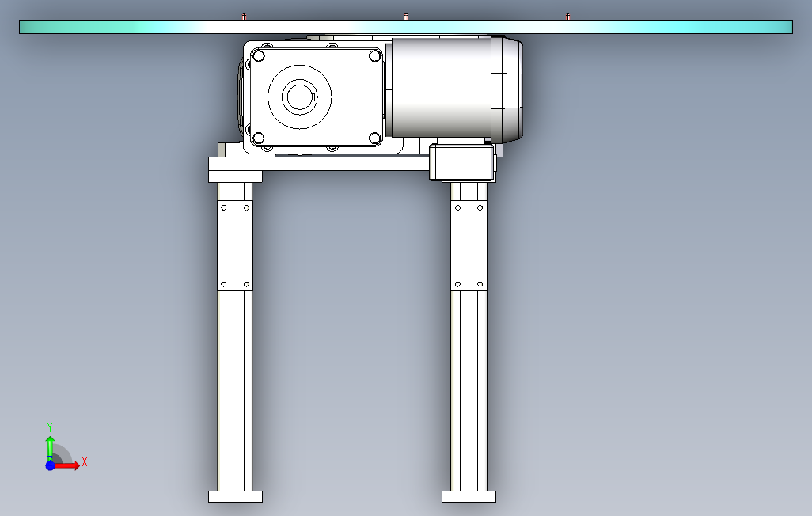Select the gearbox cover's bottom-right corner bolt
812x516 pixels.
375,138
